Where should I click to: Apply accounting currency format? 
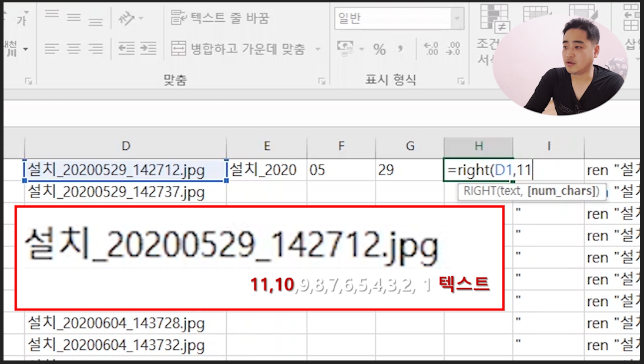coord(345,48)
